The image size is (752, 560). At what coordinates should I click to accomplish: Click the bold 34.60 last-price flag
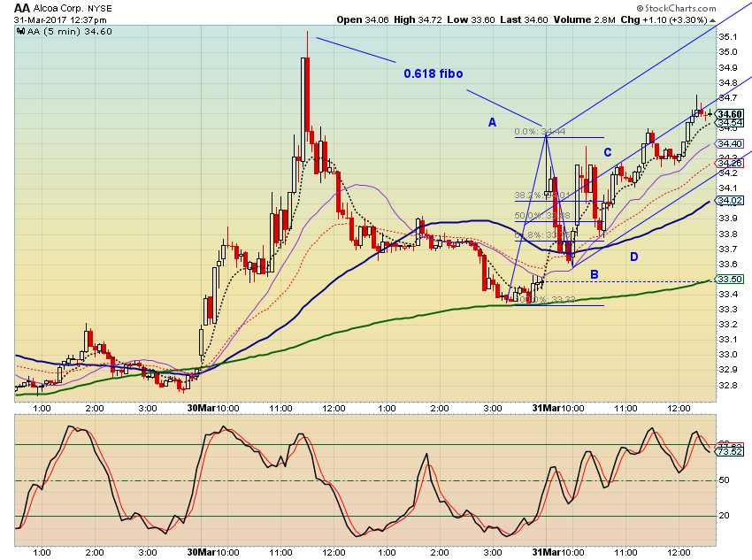tap(730, 114)
